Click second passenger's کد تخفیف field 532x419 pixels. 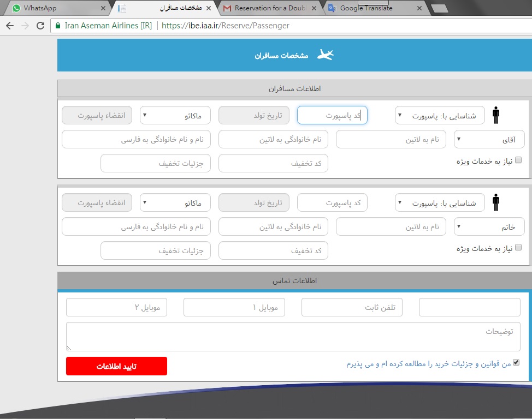coord(273,250)
